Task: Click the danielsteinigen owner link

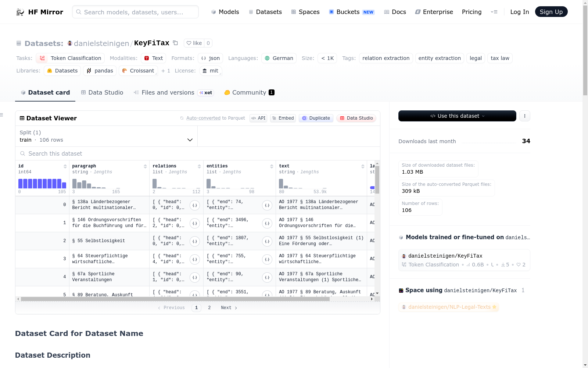Action: pos(101,43)
